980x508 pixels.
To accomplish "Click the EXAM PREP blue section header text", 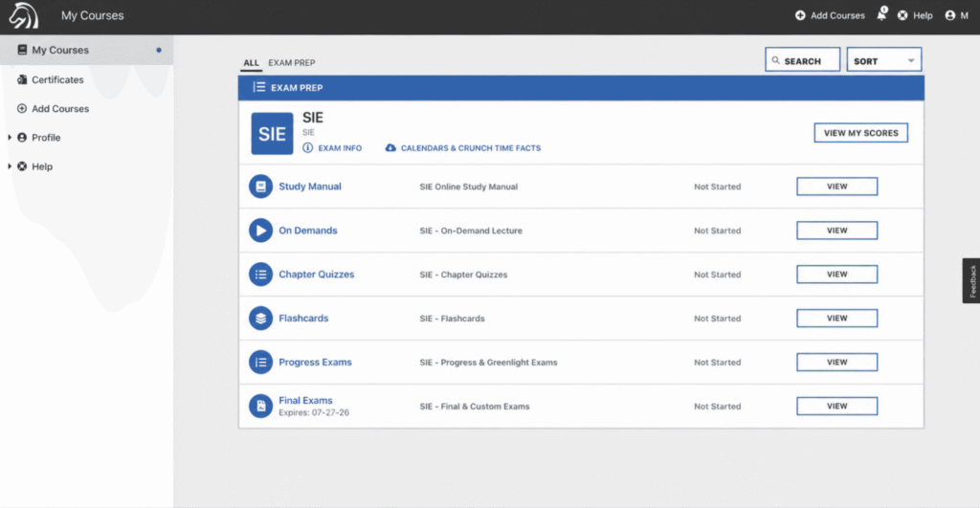I will [297, 88].
